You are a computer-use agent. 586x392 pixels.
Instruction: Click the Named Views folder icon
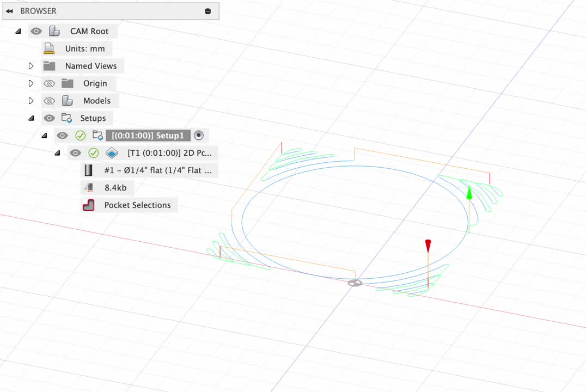(x=49, y=66)
